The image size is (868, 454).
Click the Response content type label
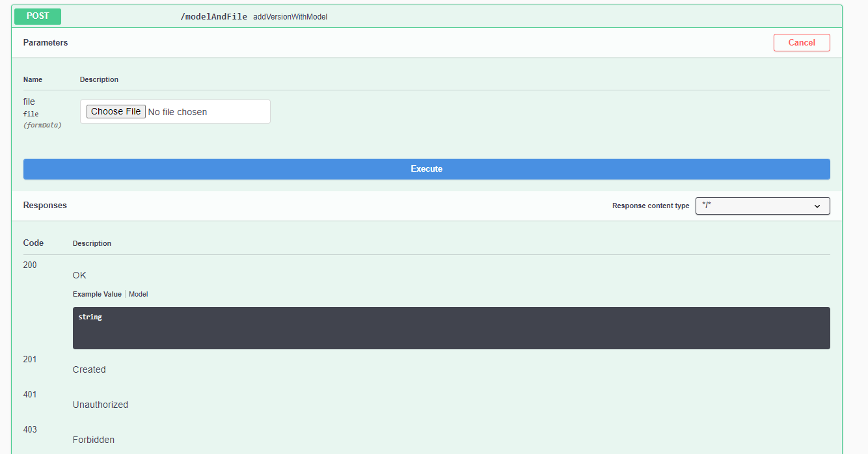click(651, 206)
